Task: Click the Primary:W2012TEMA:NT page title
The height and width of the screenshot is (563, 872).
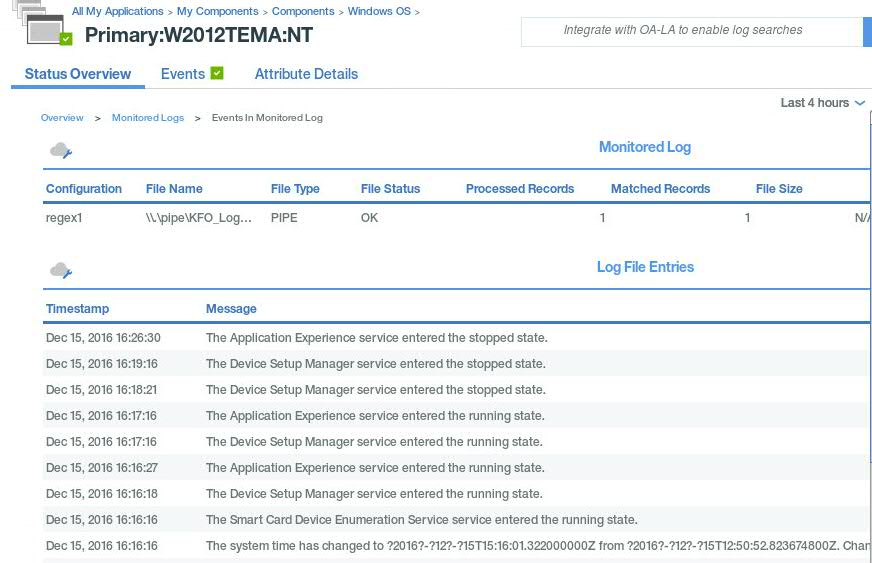Action: [x=199, y=35]
